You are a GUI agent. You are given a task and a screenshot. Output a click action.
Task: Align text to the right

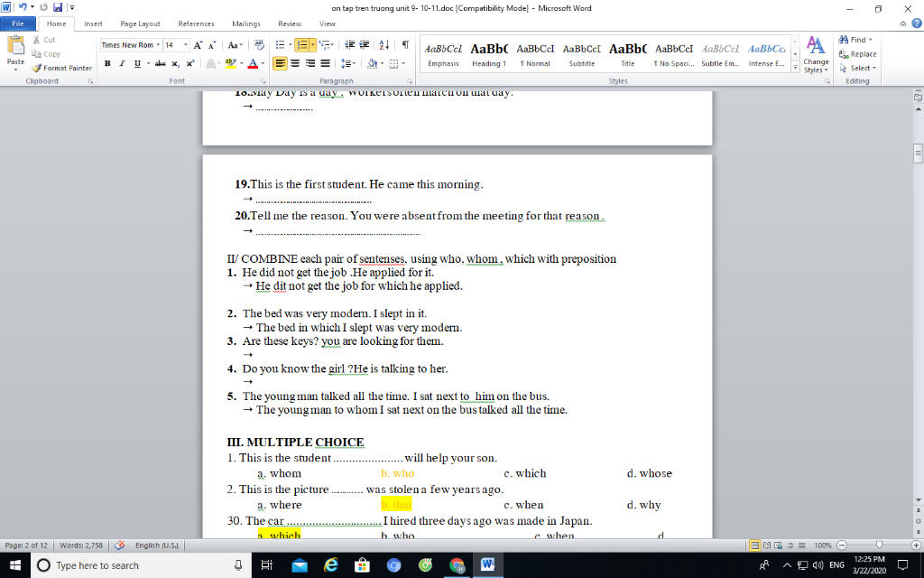pyautogui.click(x=310, y=63)
